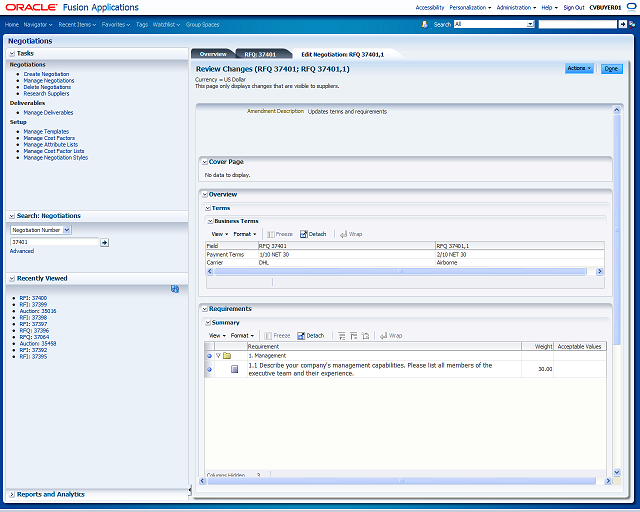This screenshot has width=640, height=512.
Task: Click the requirement 1.1 document icon
Action: click(235, 369)
